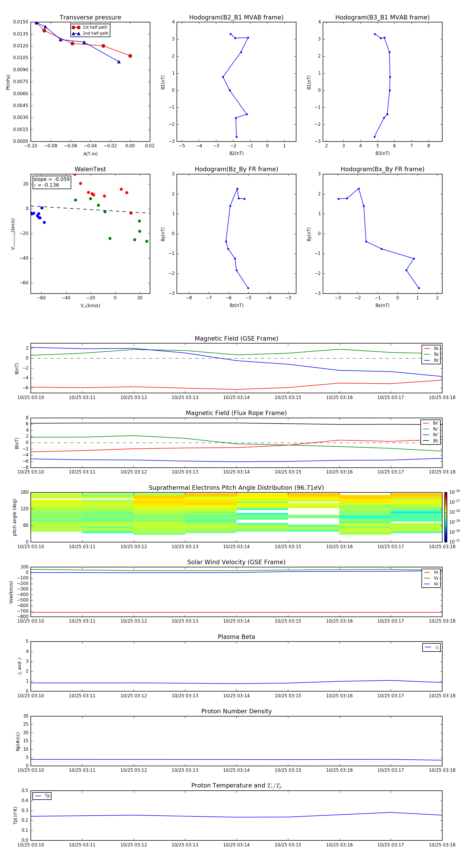Select the Hodogram(B2_B1 MVAB frame) title
473x868 pixels.
pyautogui.click(x=236, y=18)
